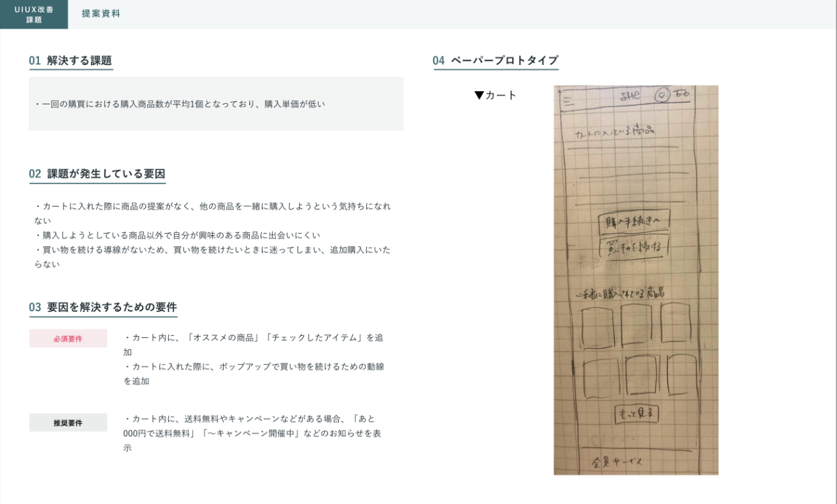Click the 03 要因を解決するための要件 heading
This screenshot has width=837, height=504.
coord(102,307)
